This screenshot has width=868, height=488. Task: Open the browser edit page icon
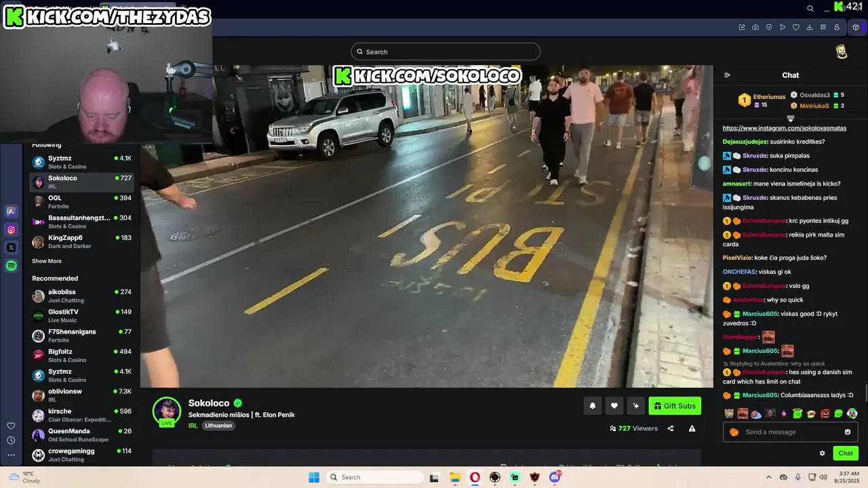pos(742,27)
